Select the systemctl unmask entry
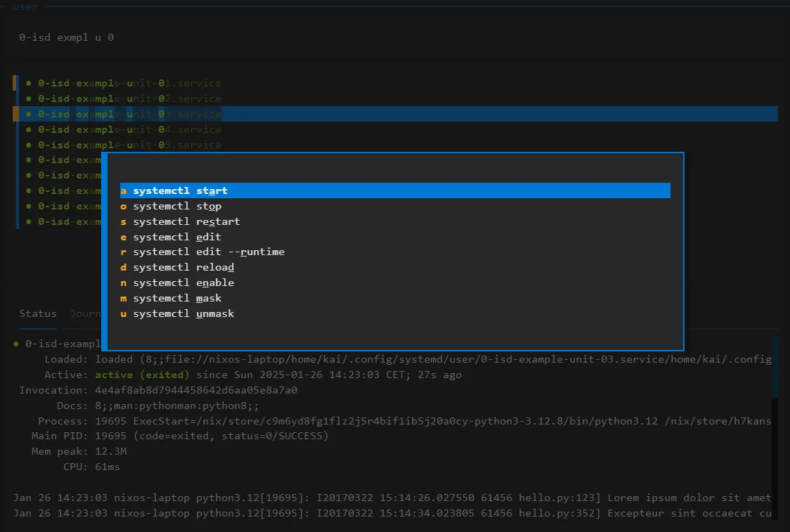This screenshot has height=532, width=790. click(395, 314)
